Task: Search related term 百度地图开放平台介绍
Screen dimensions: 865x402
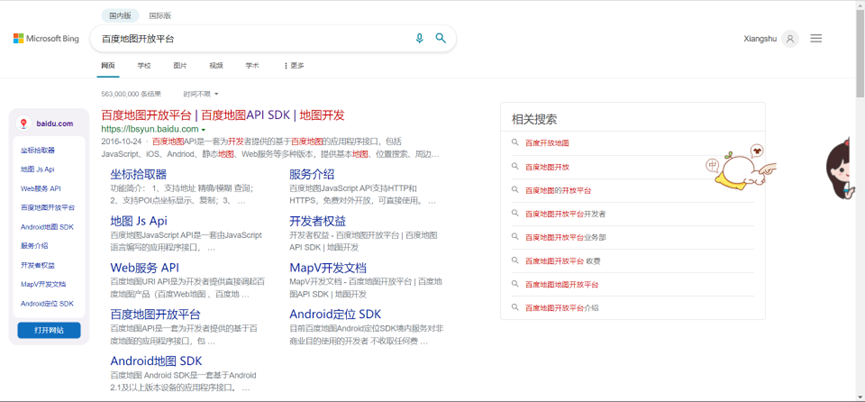Action: (562, 308)
